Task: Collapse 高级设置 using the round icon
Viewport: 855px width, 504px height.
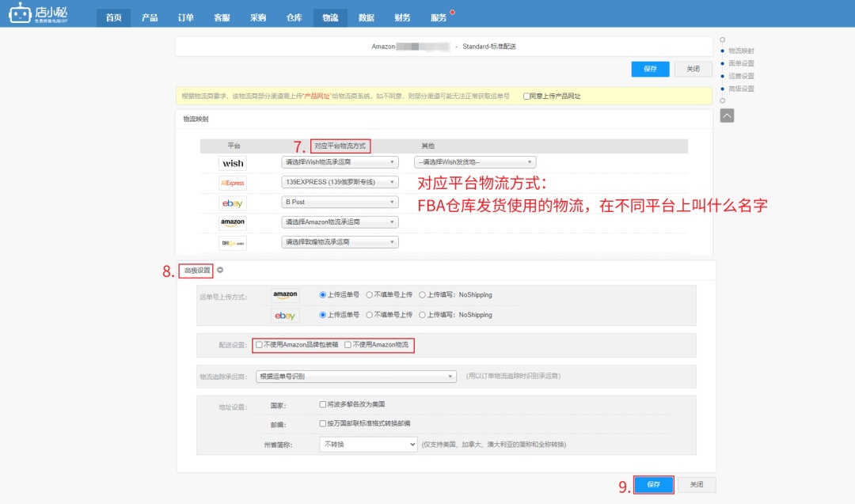Action: pyautogui.click(x=220, y=270)
